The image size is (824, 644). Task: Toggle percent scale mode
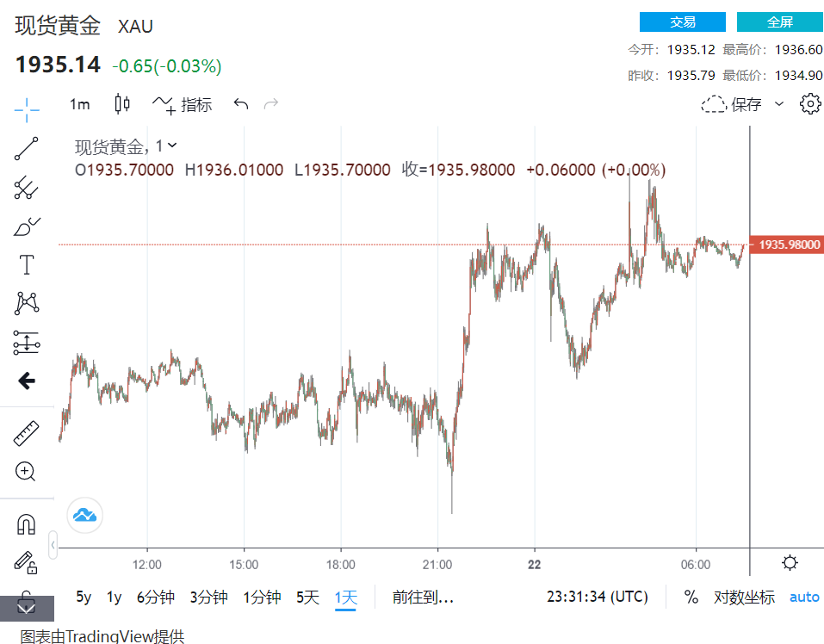[x=691, y=597]
